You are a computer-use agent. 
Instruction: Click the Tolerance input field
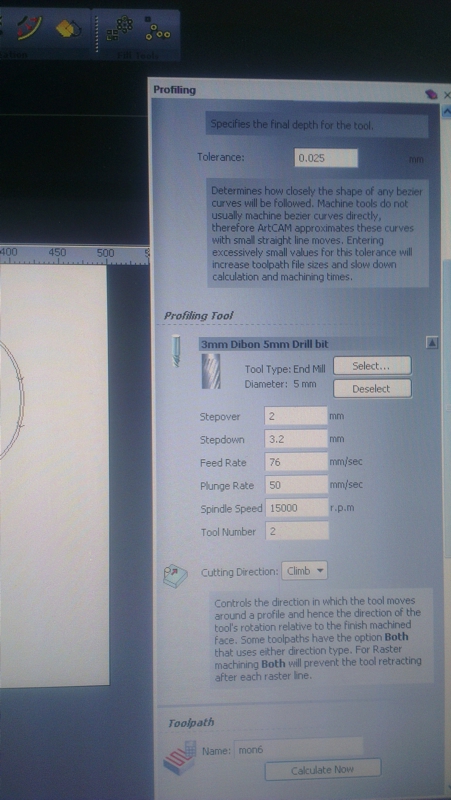pos(326,158)
